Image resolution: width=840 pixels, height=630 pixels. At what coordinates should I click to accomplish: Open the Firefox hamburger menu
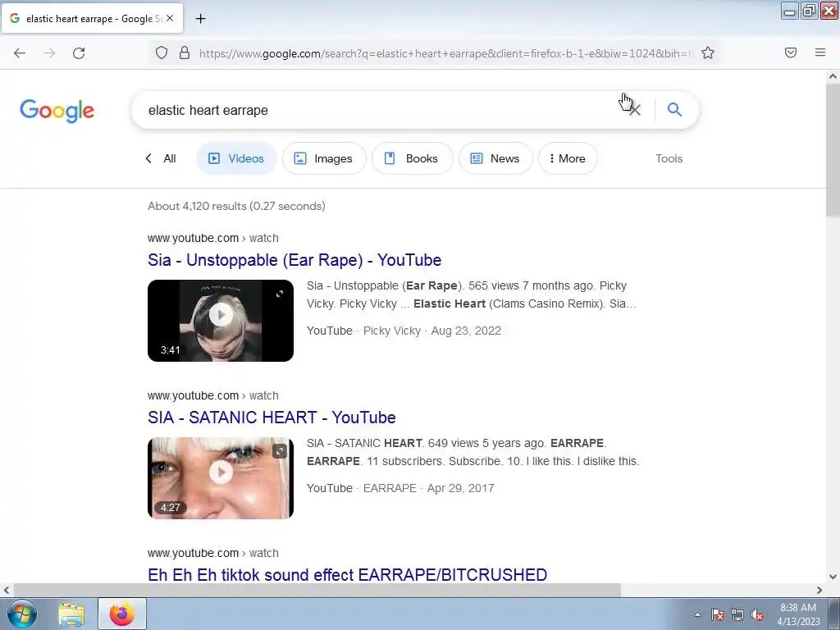tap(820, 52)
